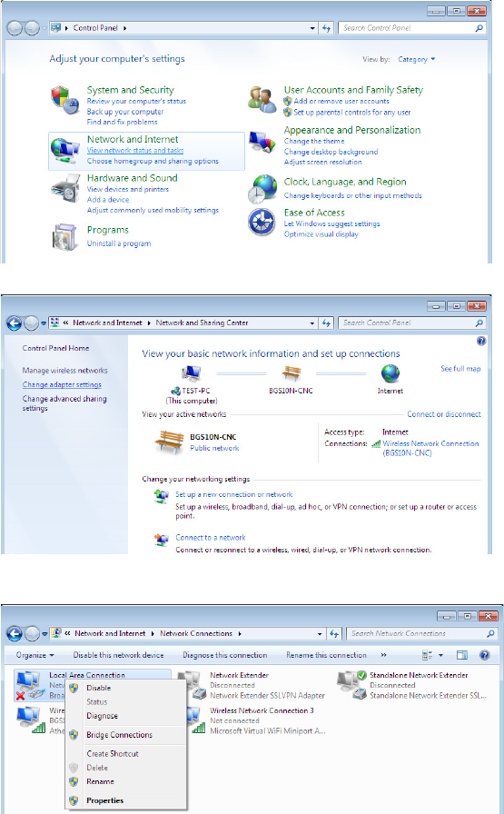
Task: Expand the toolbar overflow chevron
Action: pos(383,655)
